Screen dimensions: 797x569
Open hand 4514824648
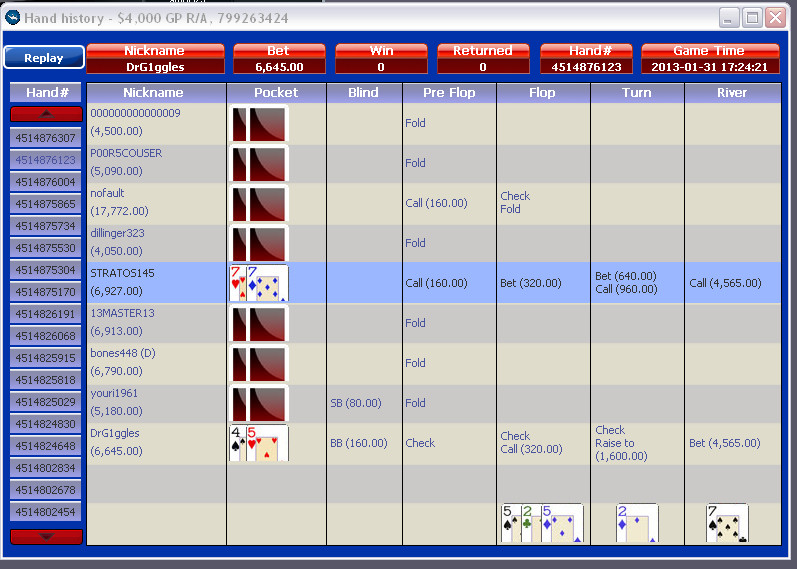(x=46, y=445)
